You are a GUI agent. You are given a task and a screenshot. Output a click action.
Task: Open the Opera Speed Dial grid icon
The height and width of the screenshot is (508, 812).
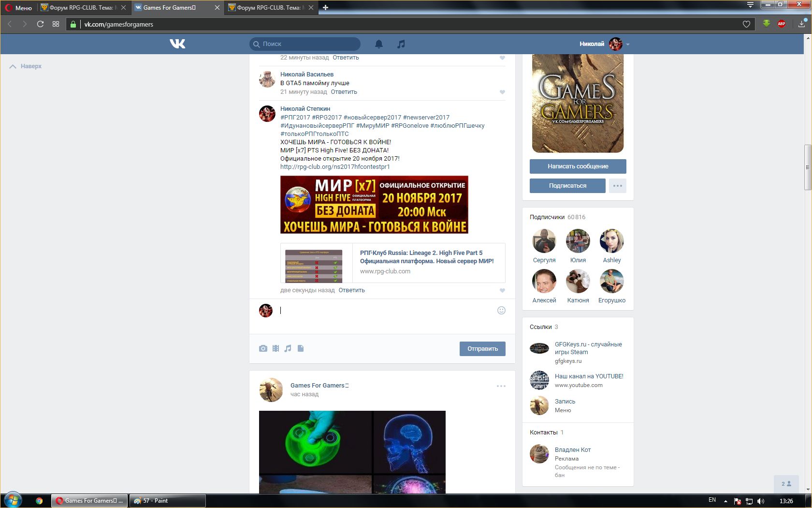point(56,24)
